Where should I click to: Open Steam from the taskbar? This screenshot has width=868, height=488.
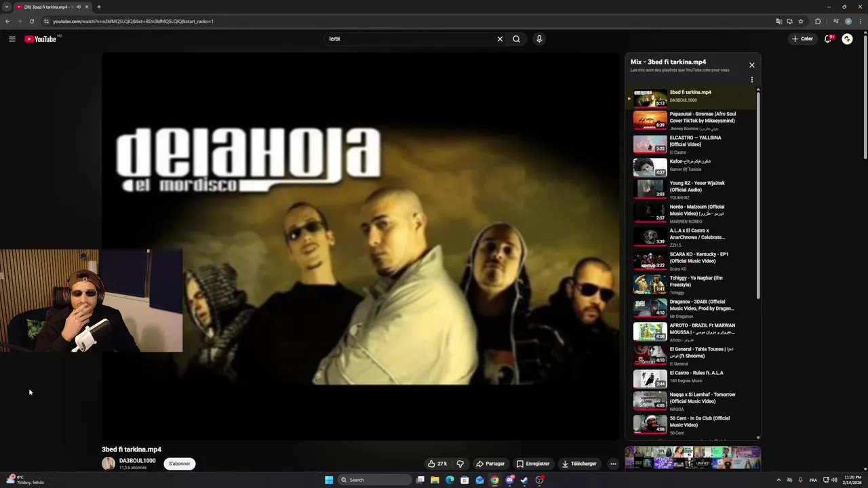524,480
